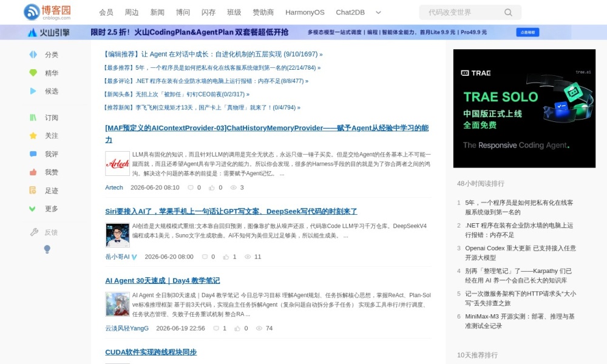Viewport: 607px width, 364px height.
Task: Click the TRAE SOLO advertisement
Action: [x=524, y=109]
